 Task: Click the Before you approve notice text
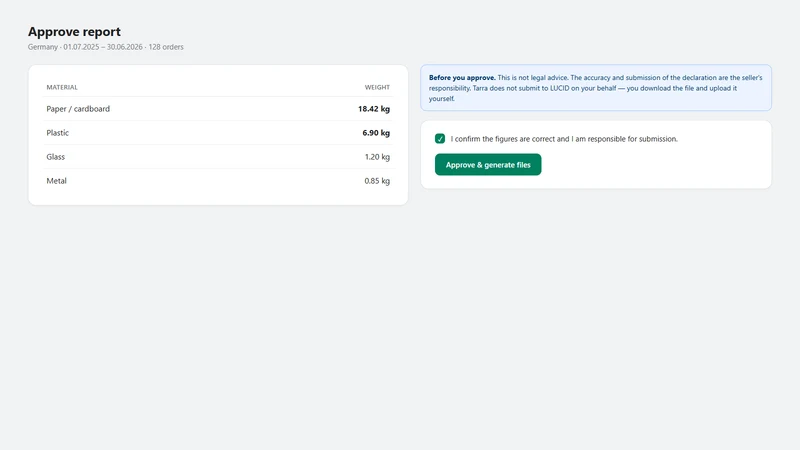tap(595, 88)
